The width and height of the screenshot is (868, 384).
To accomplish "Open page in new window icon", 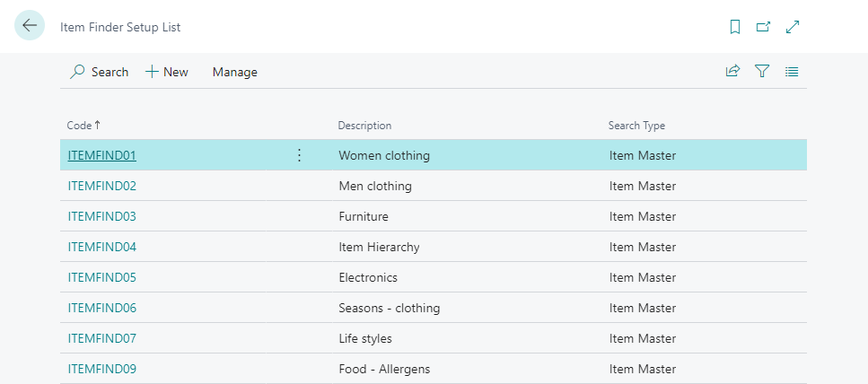I will (763, 27).
